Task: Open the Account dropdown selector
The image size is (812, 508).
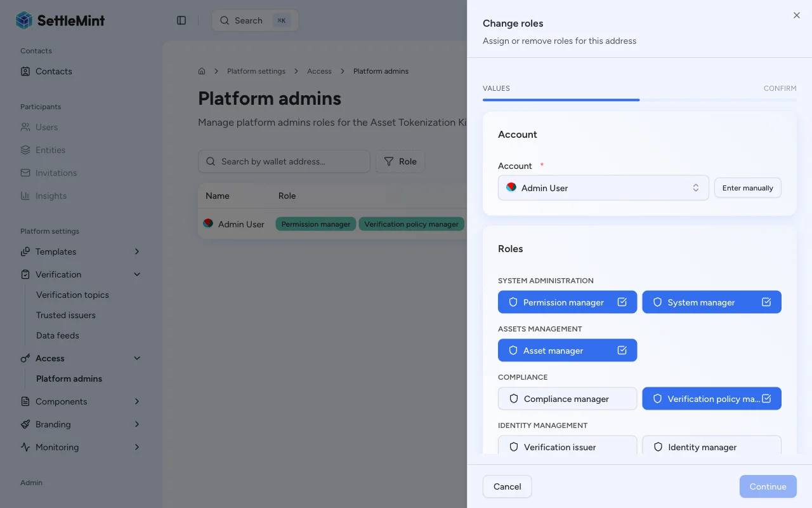Action: [603, 188]
